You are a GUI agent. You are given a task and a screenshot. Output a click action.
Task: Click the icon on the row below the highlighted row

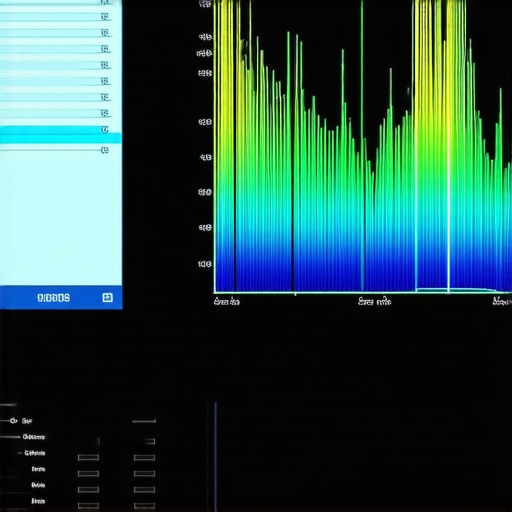click(x=105, y=150)
